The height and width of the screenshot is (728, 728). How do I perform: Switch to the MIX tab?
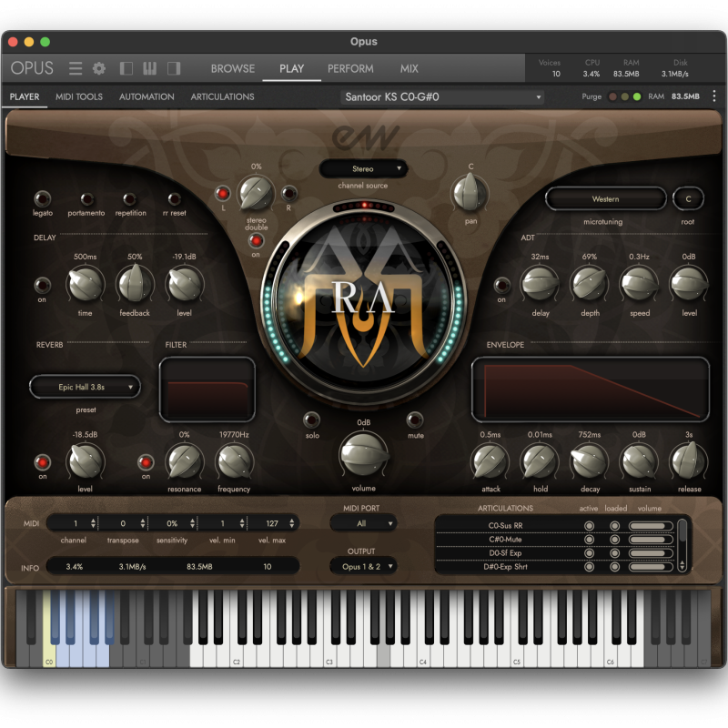[409, 69]
